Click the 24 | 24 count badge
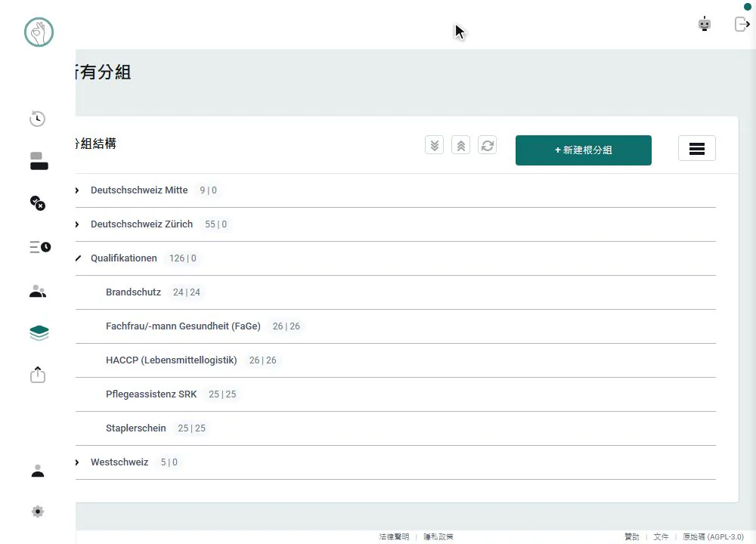 [x=187, y=292]
